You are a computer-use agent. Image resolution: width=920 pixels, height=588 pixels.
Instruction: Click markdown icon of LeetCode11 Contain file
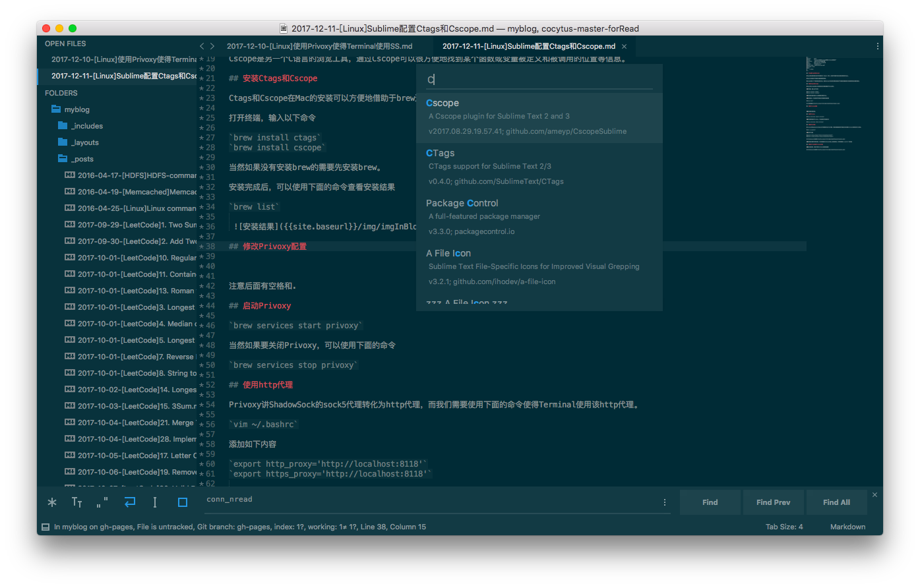pyautogui.click(x=70, y=274)
